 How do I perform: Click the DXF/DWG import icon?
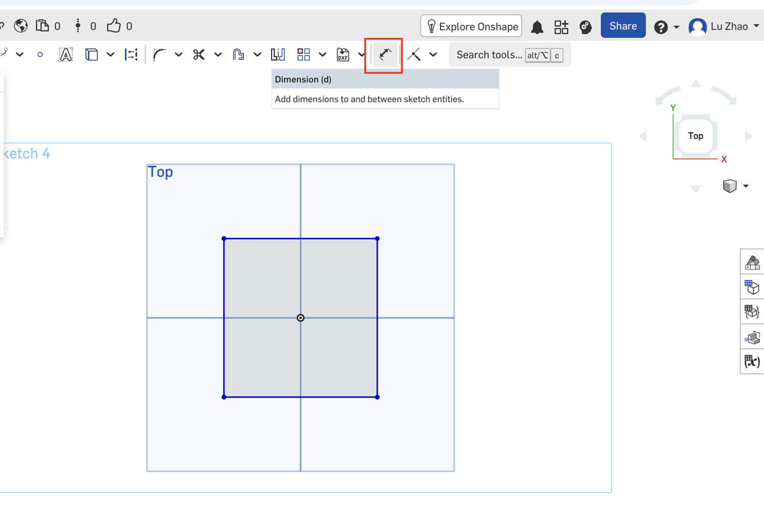[x=343, y=55]
